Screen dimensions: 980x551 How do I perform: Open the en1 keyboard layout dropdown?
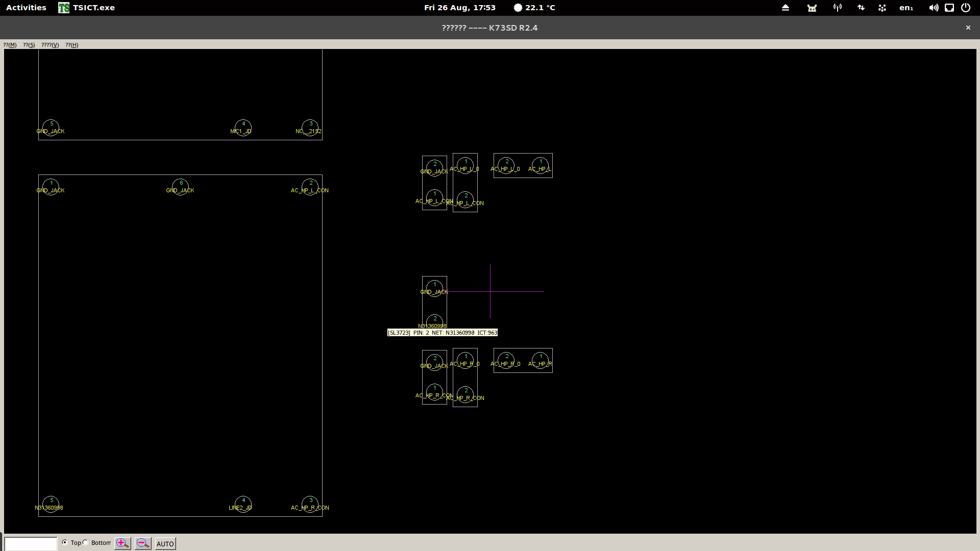point(906,8)
